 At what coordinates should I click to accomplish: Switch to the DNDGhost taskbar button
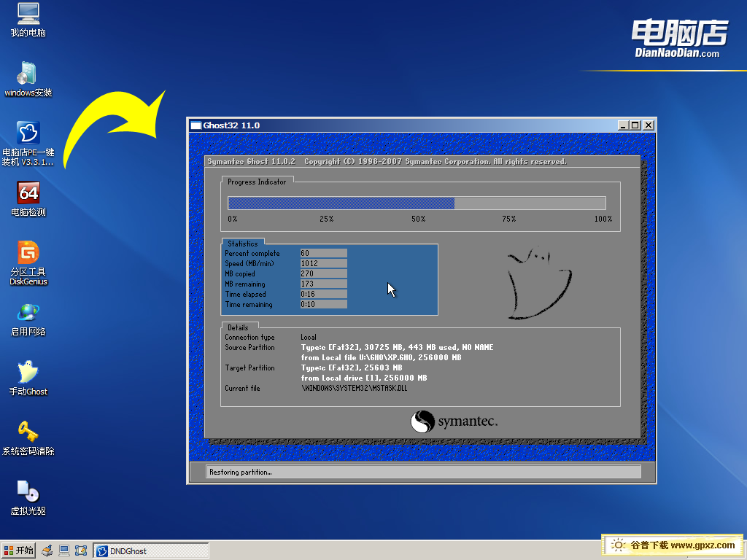(151, 551)
